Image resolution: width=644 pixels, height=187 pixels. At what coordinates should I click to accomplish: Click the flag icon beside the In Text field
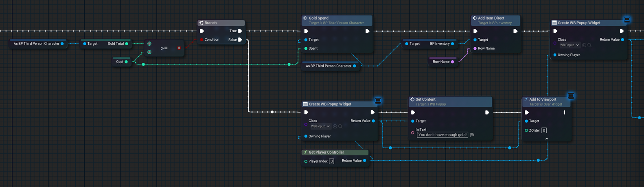(x=472, y=135)
